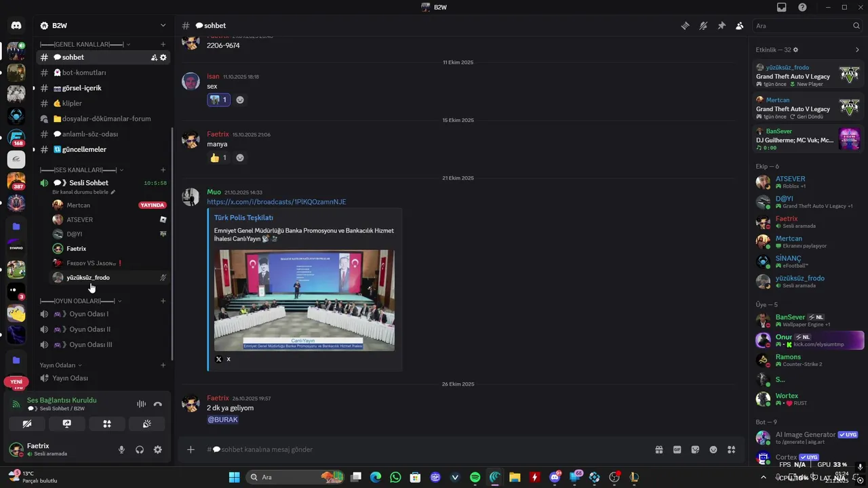
Task: Open the inbox icon in title bar
Action: tap(782, 7)
